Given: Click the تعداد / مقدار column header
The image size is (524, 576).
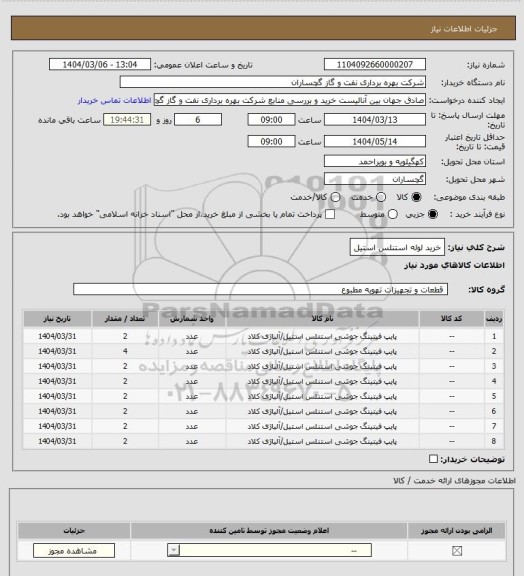Looking at the screenshot, I should (x=125, y=318).
